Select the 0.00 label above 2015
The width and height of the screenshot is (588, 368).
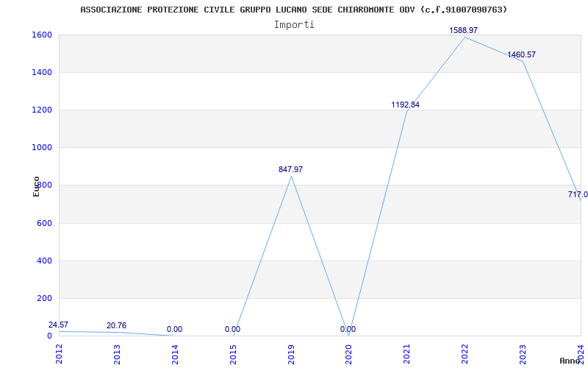(232, 330)
